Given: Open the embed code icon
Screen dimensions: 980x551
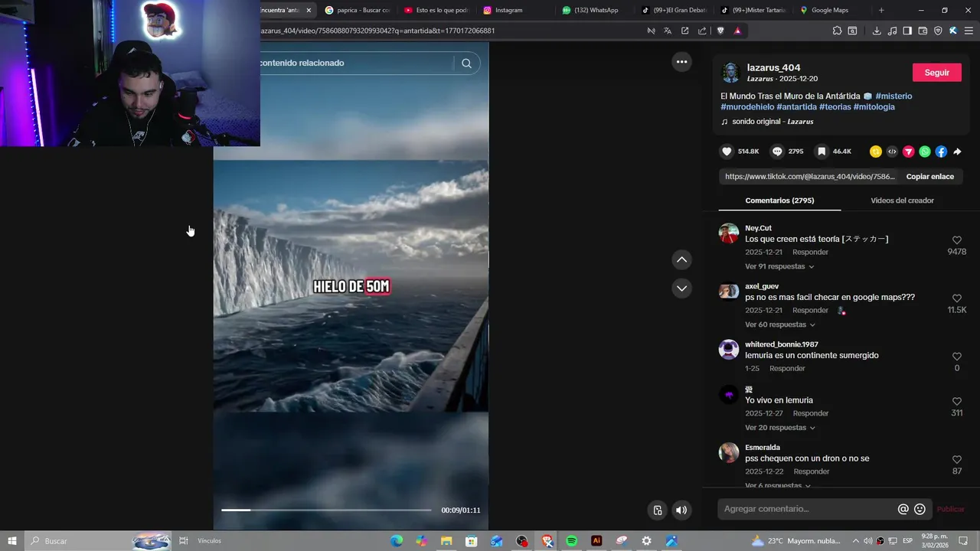Looking at the screenshot, I should 892,152.
